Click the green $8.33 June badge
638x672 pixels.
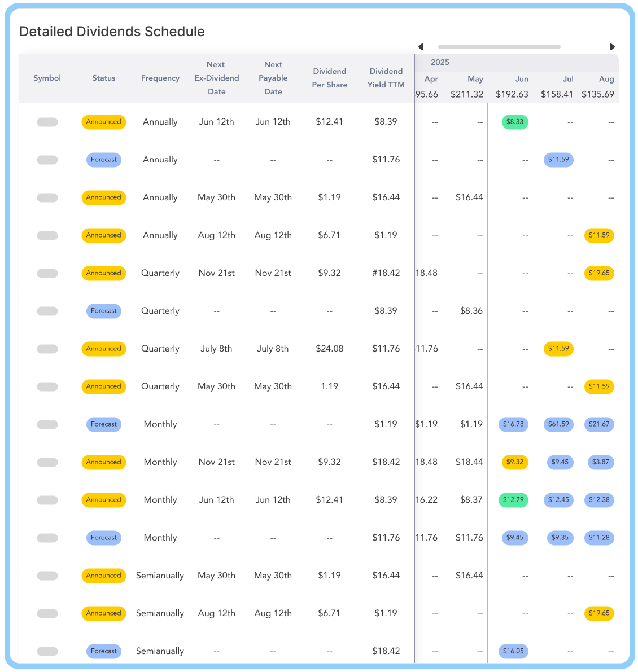coord(515,122)
